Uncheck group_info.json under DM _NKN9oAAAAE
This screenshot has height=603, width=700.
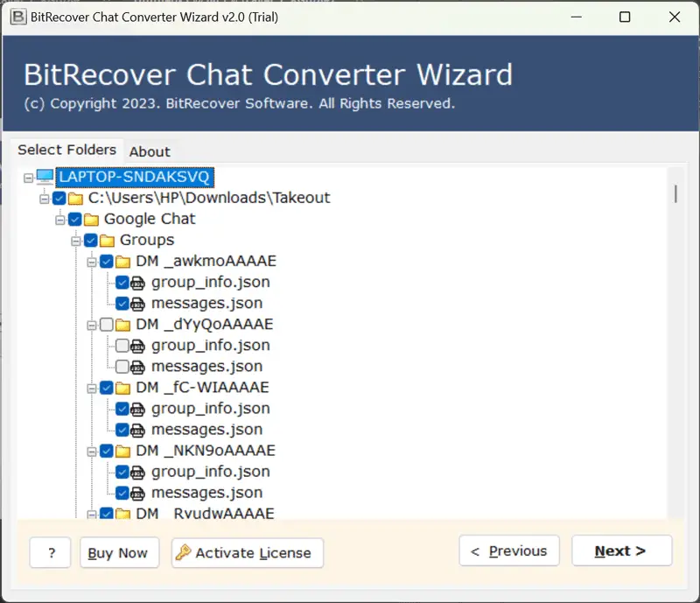coord(122,472)
